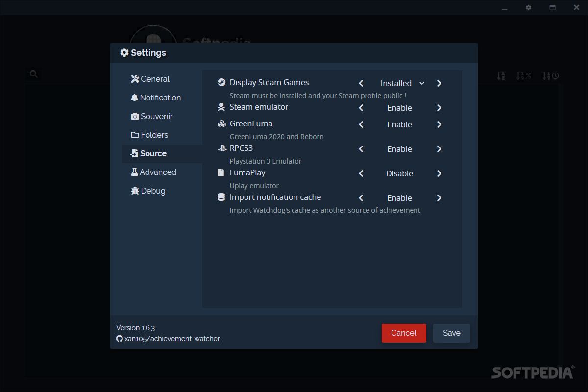Click the search magnifier icon in main window
588x392 pixels.
coord(34,74)
